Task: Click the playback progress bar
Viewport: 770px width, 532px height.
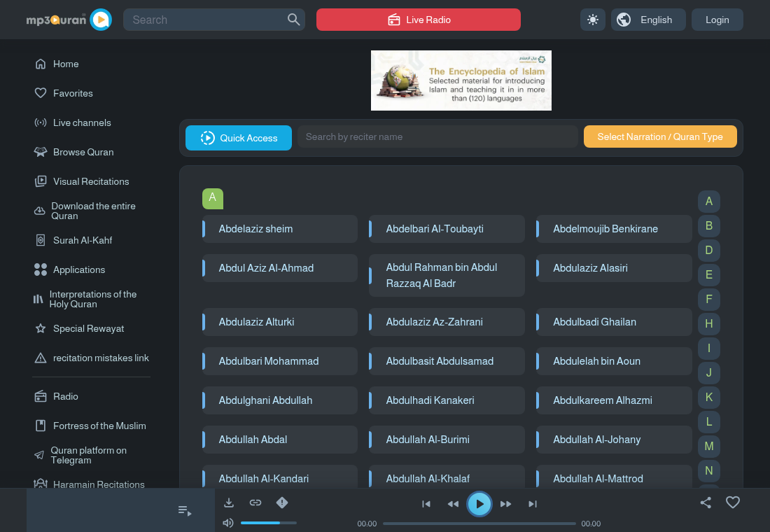Action: coord(479,524)
